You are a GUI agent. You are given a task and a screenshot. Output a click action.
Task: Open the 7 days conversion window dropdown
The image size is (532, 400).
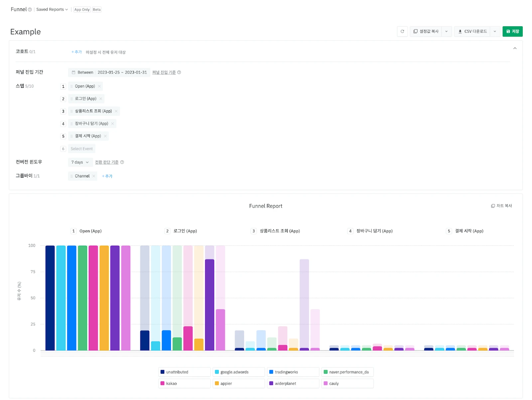80,162
